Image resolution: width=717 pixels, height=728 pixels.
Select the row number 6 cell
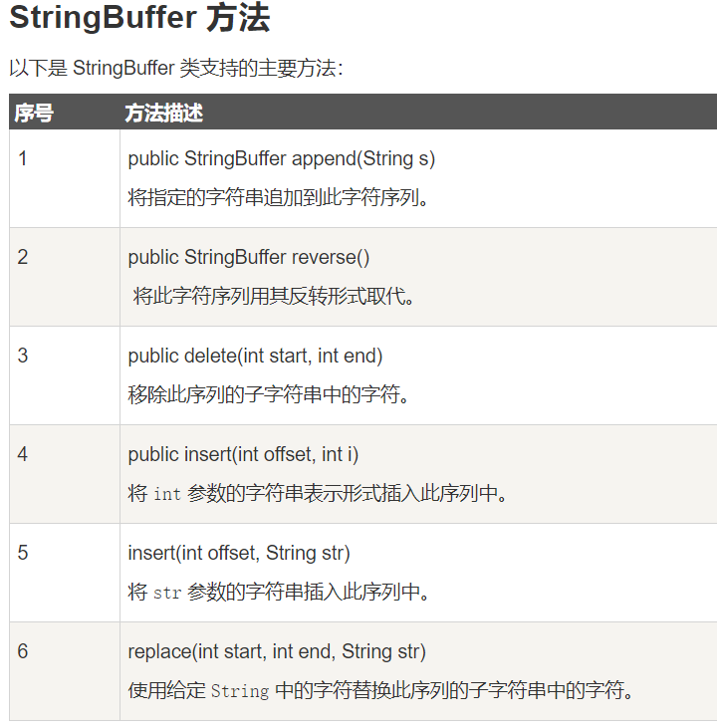tap(23, 651)
